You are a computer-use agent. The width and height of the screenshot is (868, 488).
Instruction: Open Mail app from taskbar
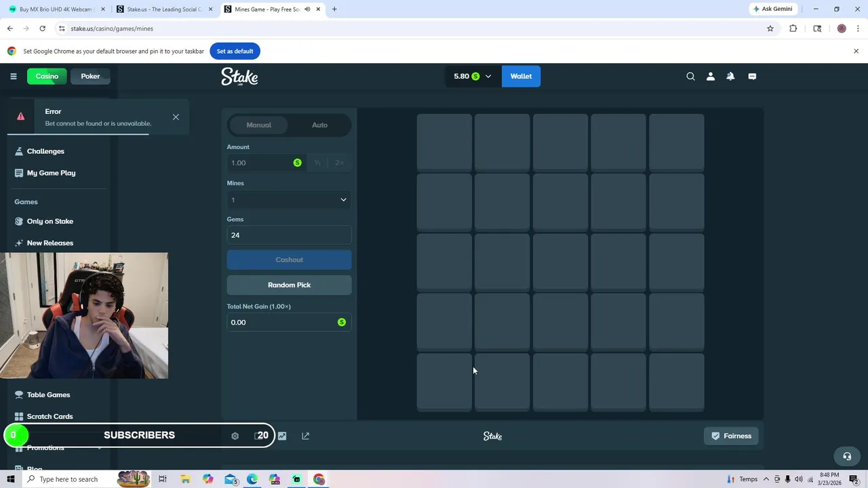click(x=231, y=479)
